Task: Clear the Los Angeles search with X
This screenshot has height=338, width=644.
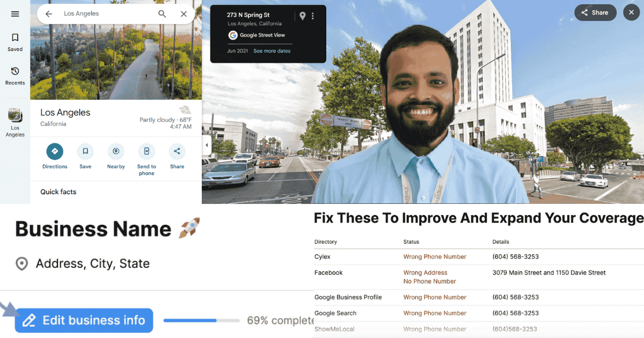Action: (x=184, y=14)
